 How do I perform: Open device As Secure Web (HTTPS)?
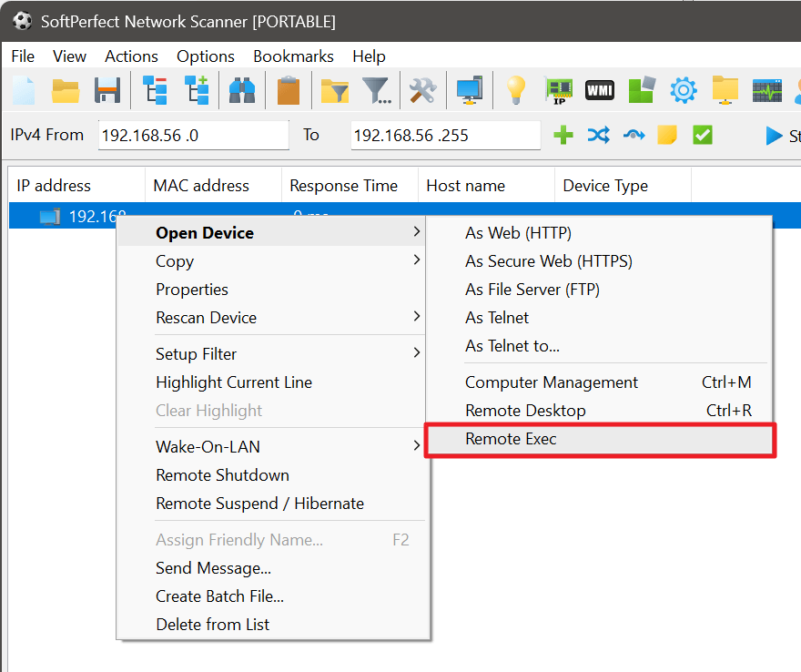pos(600,261)
